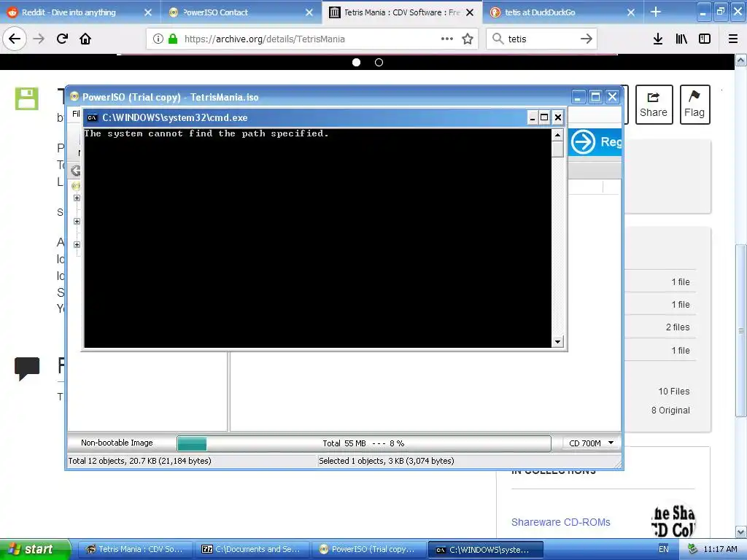Click Total 12 objects status bar text

[139, 461]
